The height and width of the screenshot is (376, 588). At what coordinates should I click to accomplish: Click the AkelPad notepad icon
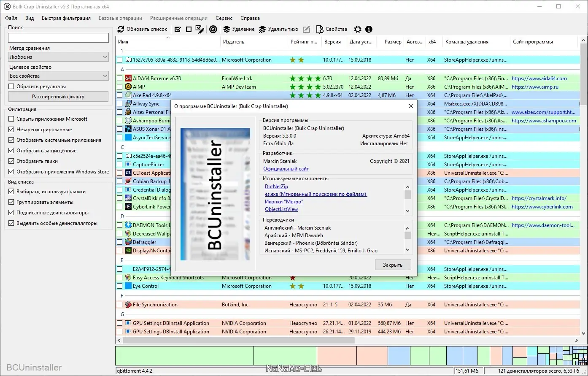128,95
